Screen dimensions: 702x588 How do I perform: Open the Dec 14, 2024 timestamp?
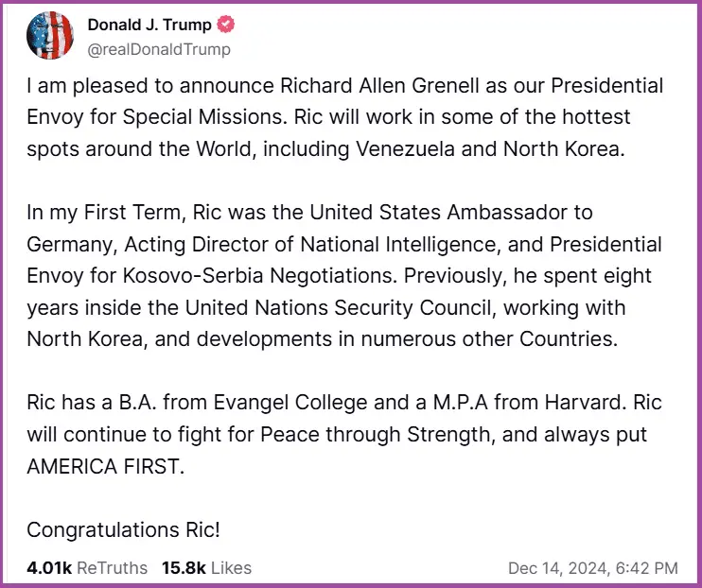[x=592, y=567]
